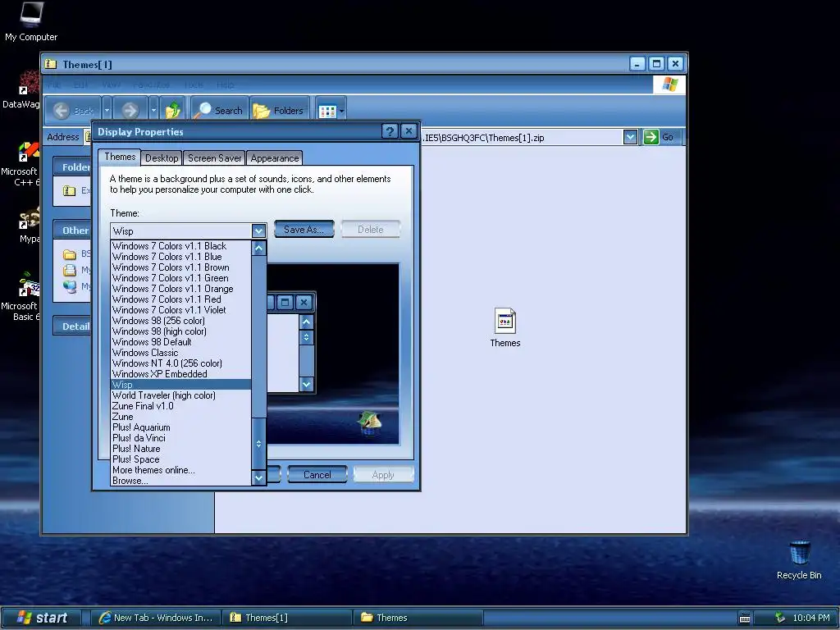Open the Views toolbar button
The width and height of the screenshot is (840, 630).
(x=331, y=111)
